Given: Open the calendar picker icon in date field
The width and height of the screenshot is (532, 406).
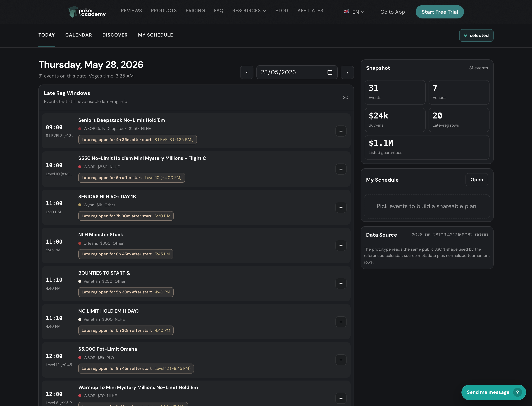Looking at the screenshot, I should (x=330, y=72).
